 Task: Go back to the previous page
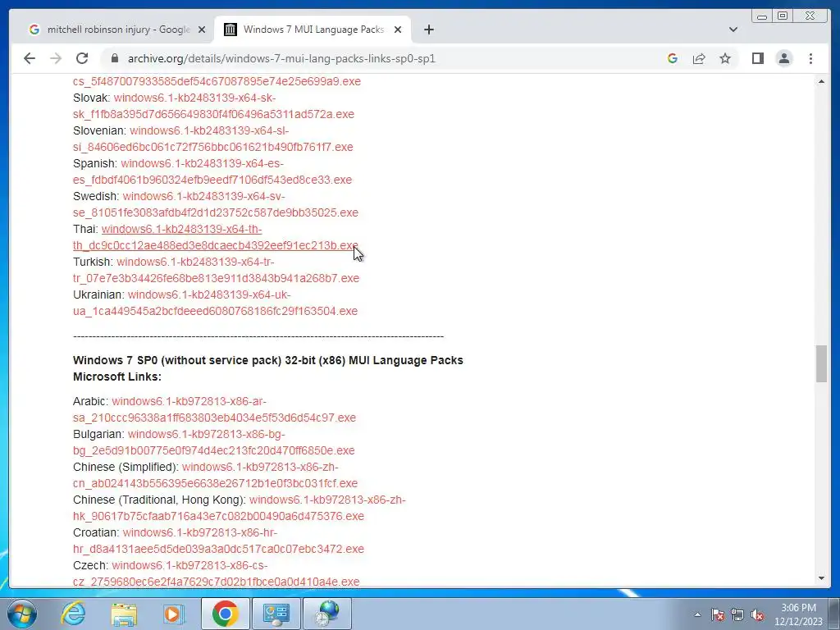[x=30, y=58]
